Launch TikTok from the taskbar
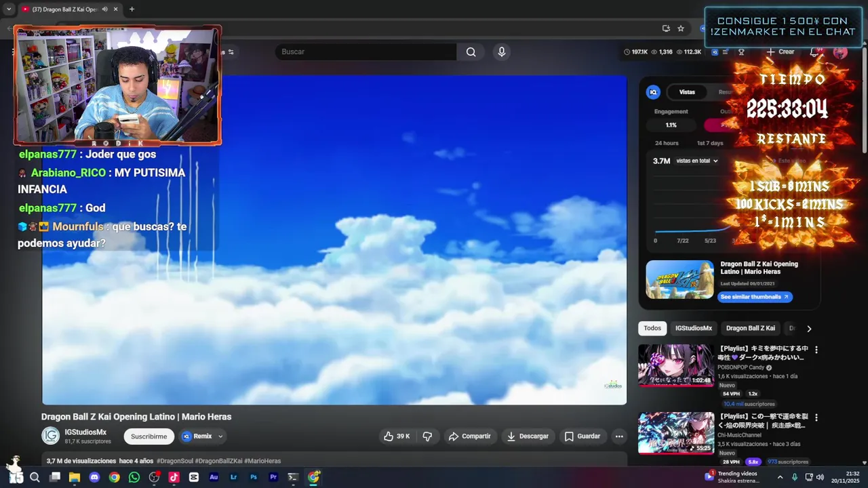 tap(174, 477)
